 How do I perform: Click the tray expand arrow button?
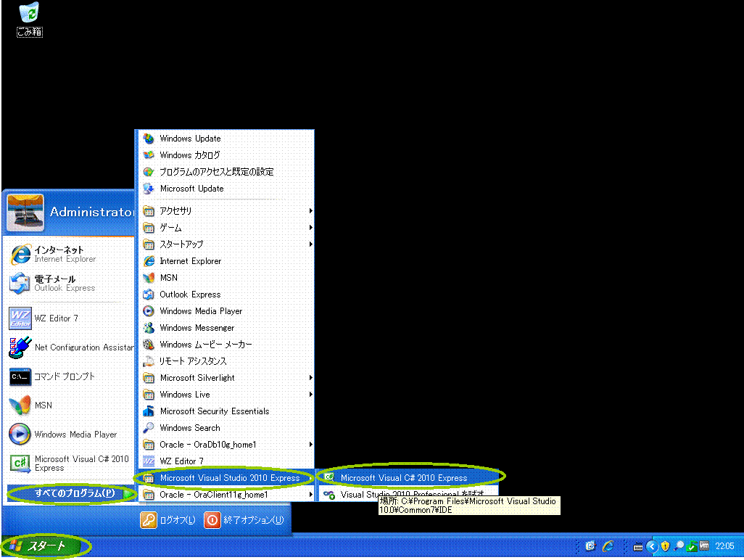pos(652,546)
